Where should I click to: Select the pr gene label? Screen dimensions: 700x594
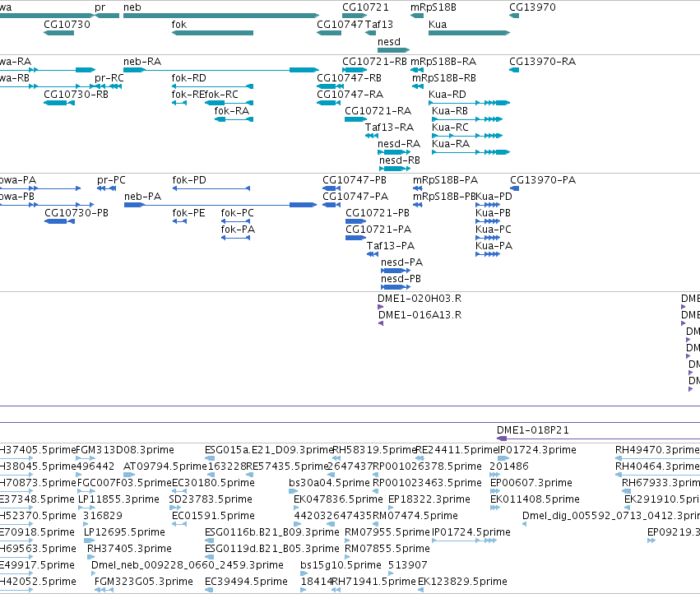100,7
